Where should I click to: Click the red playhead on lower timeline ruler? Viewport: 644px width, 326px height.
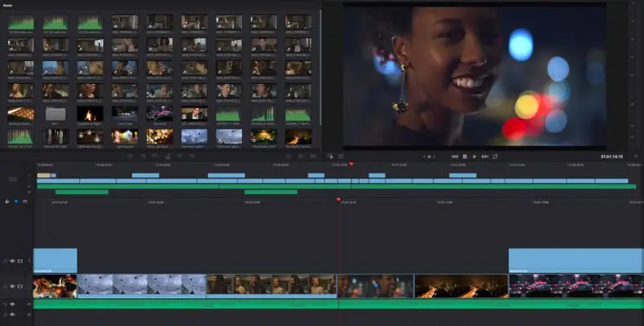[338, 200]
